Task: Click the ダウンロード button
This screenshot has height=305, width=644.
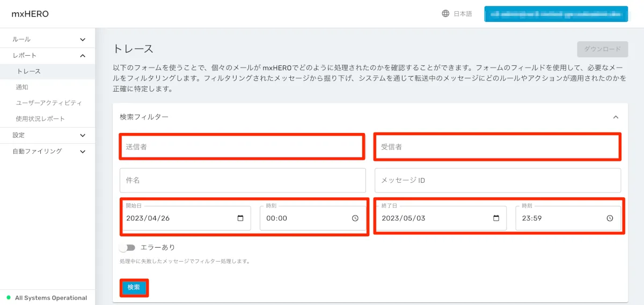Action: (x=602, y=49)
